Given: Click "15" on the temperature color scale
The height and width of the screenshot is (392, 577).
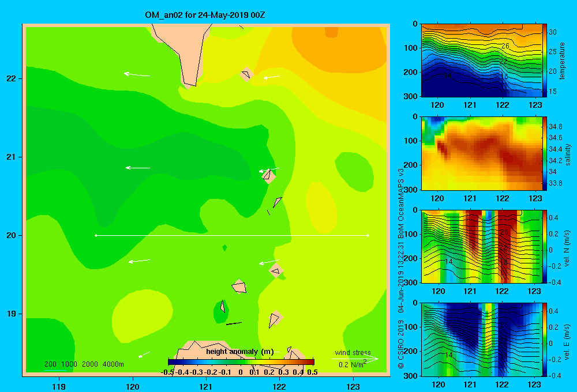Looking at the screenshot, I should [x=553, y=91].
